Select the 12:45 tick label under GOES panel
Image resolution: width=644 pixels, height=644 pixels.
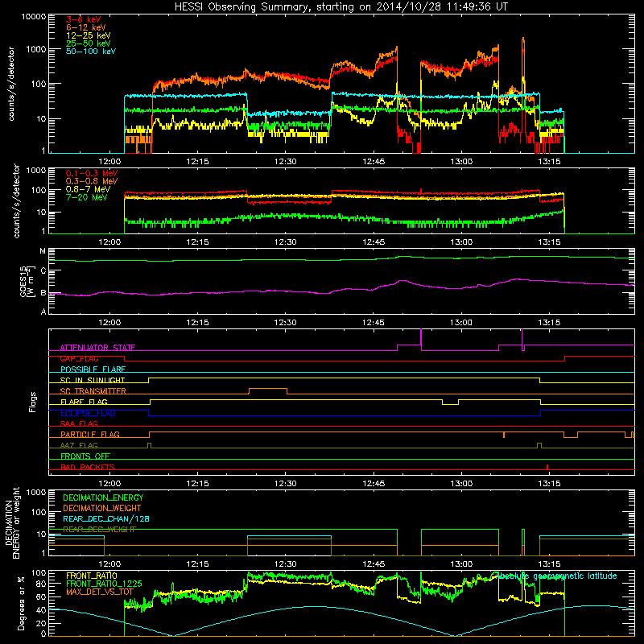coord(374,323)
